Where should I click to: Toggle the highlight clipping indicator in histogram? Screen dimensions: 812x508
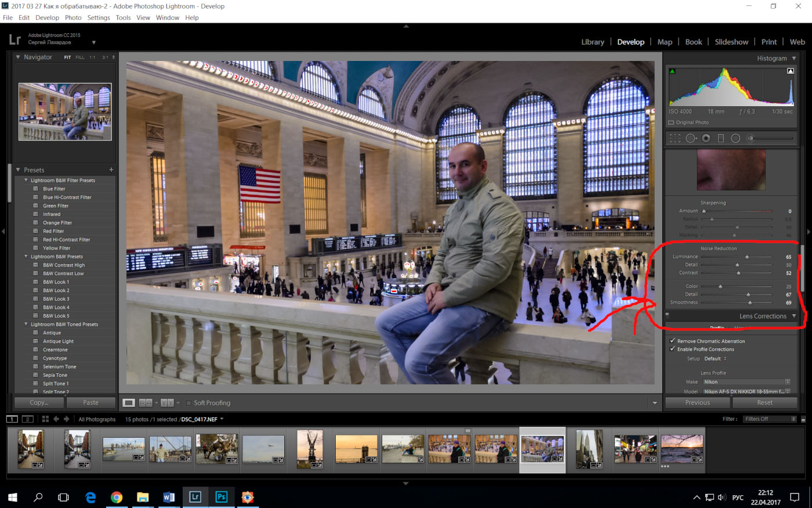click(x=790, y=71)
